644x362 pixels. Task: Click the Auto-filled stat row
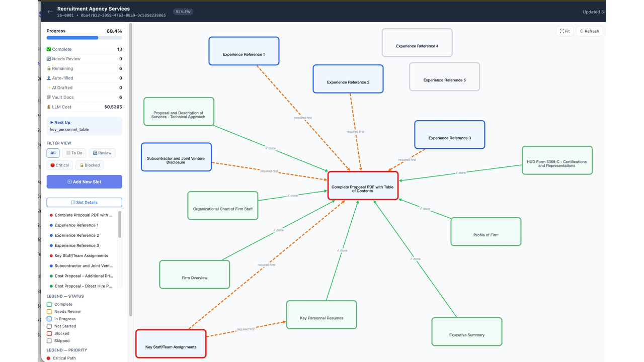[x=84, y=78]
